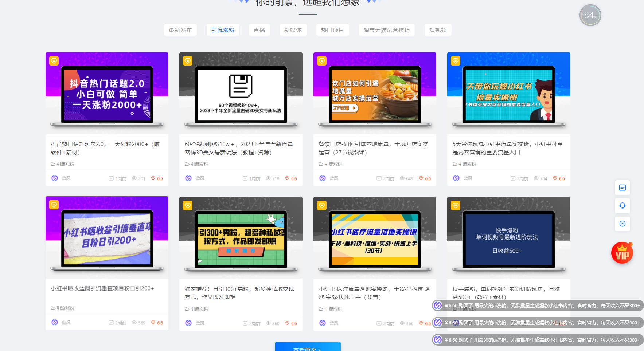The width and height of the screenshot is (644, 351).
Task: Click title 小红书晒收益图引流垂直项目粉日引200+
Action: pos(102,288)
